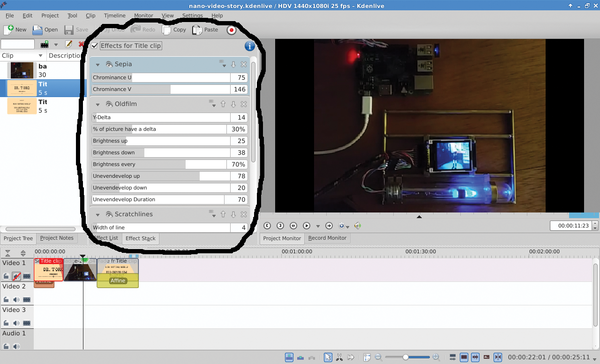Image resolution: width=600 pixels, height=364 pixels.
Task: Remove the Sepia effect via its close icon
Action: tap(243, 64)
